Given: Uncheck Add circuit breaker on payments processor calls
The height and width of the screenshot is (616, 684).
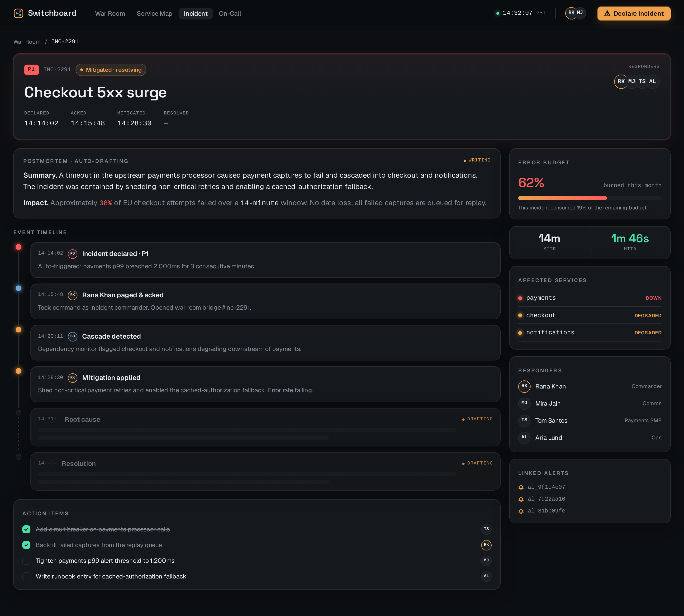Looking at the screenshot, I should (26, 529).
